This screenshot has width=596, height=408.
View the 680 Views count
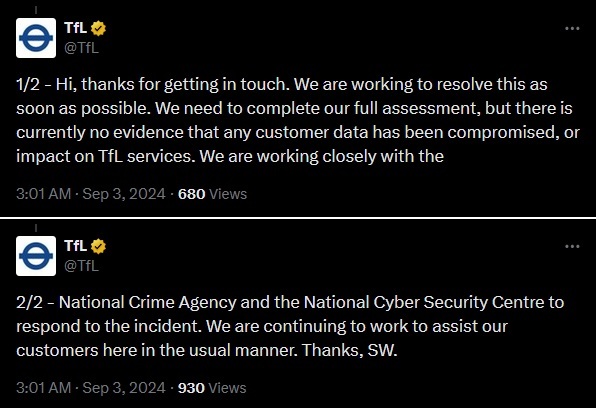click(212, 194)
